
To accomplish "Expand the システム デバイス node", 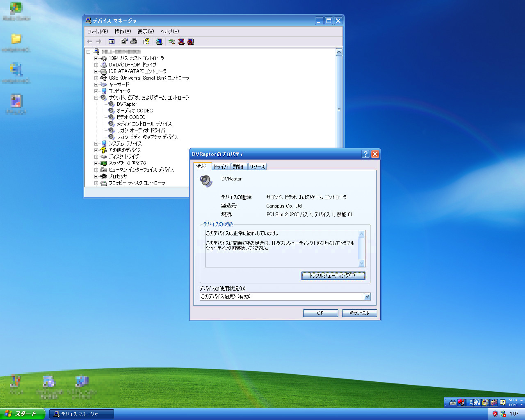I will [x=96, y=144].
